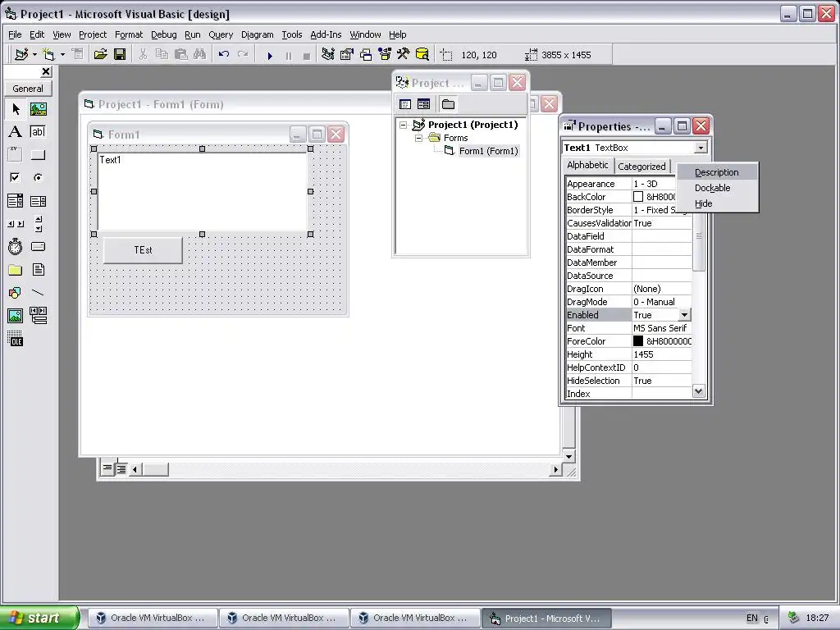Select the Data control tool
Viewport: 840px width, 630px height.
(x=38, y=316)
